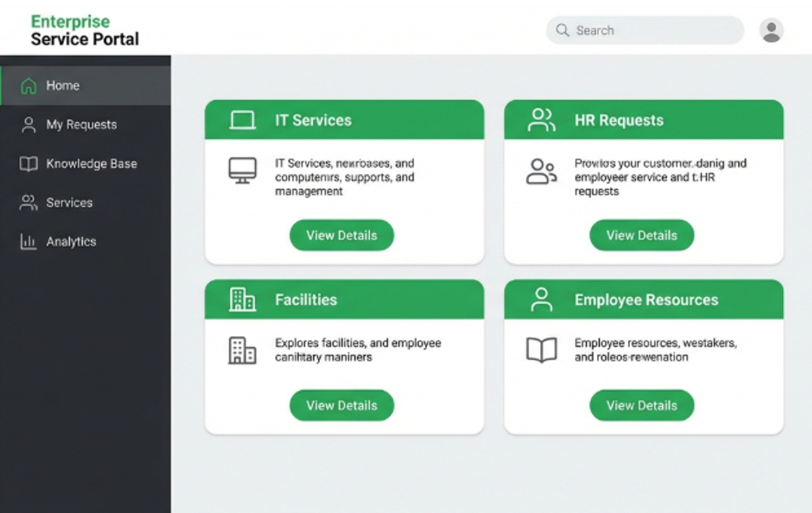
Task: Select the people icon on HR Requests header
Action: [x=541, y=119]
